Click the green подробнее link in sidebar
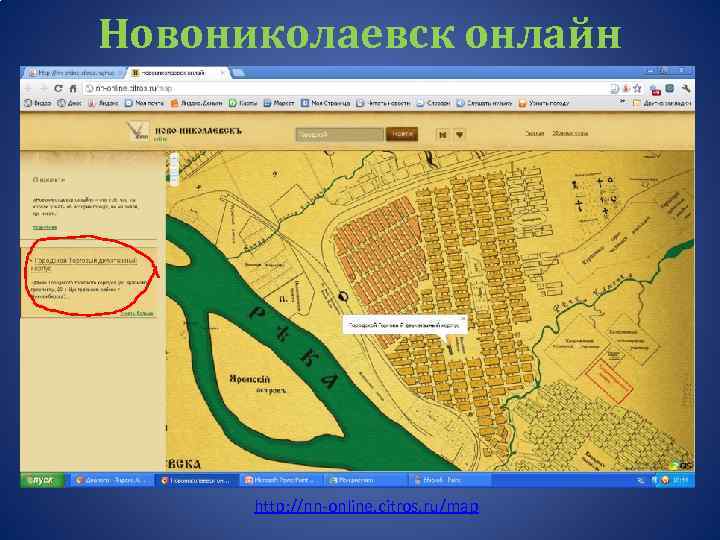This screenshot has height=540, width=720. tap(45, 227)
